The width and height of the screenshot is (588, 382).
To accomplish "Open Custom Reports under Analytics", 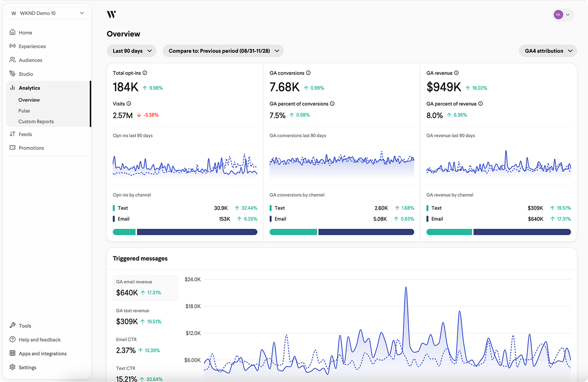I will [x=36, y=121].
